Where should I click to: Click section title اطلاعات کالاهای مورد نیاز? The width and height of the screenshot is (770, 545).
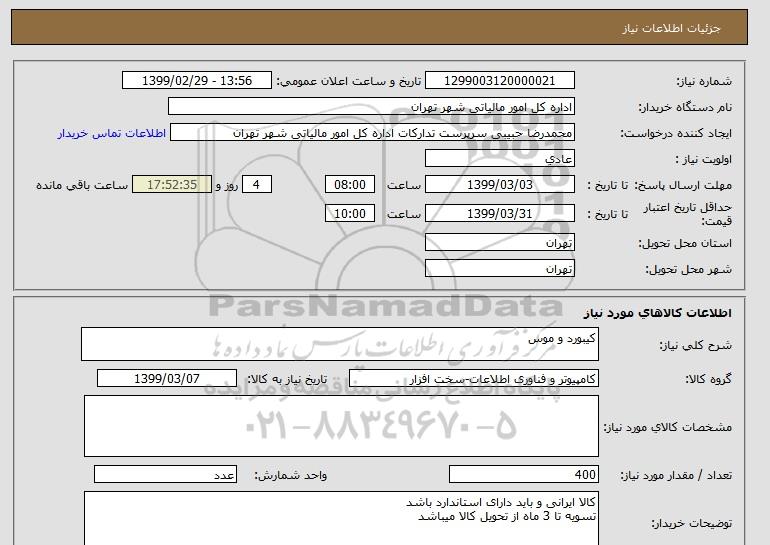point(657,313)
